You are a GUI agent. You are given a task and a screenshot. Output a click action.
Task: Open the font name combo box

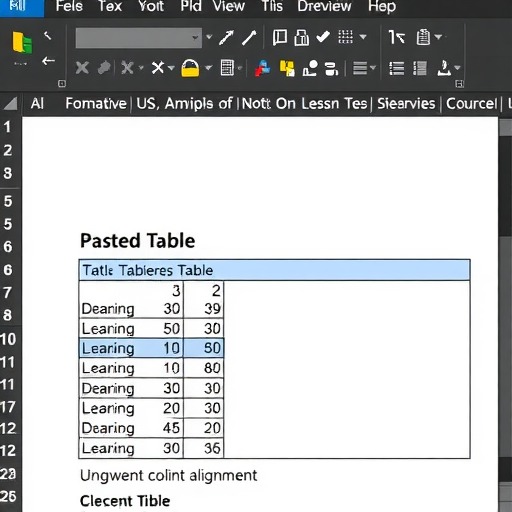point(139,38)
